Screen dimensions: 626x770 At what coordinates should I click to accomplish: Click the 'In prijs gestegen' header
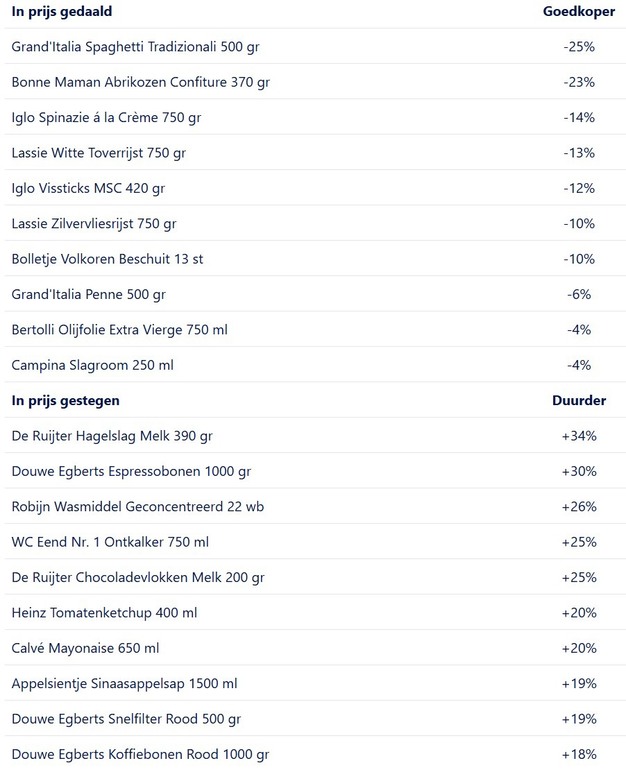pyautogui.click(x=66, y=401)
